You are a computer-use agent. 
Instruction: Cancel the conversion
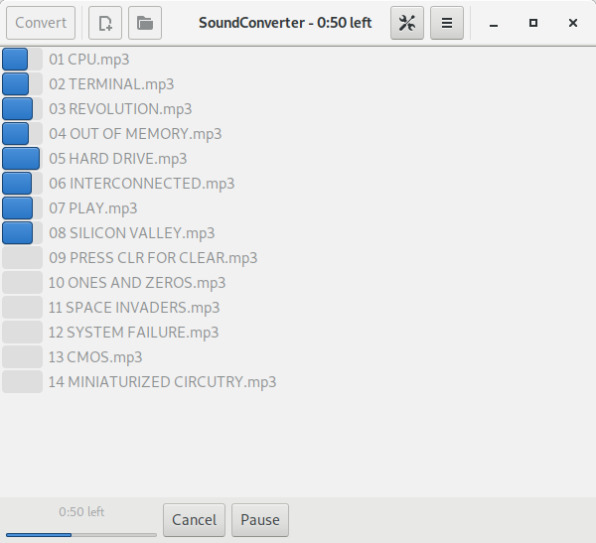[194, 520]
